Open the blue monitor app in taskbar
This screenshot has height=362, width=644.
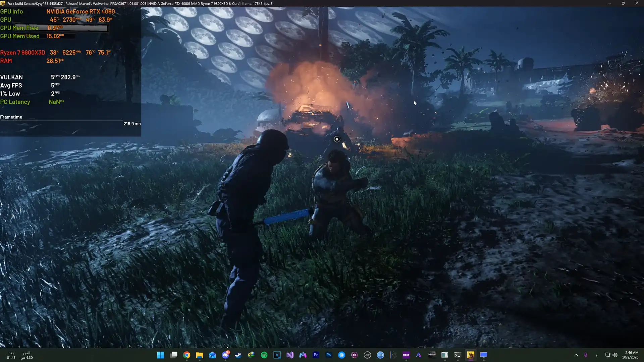[x=483, y=355]
